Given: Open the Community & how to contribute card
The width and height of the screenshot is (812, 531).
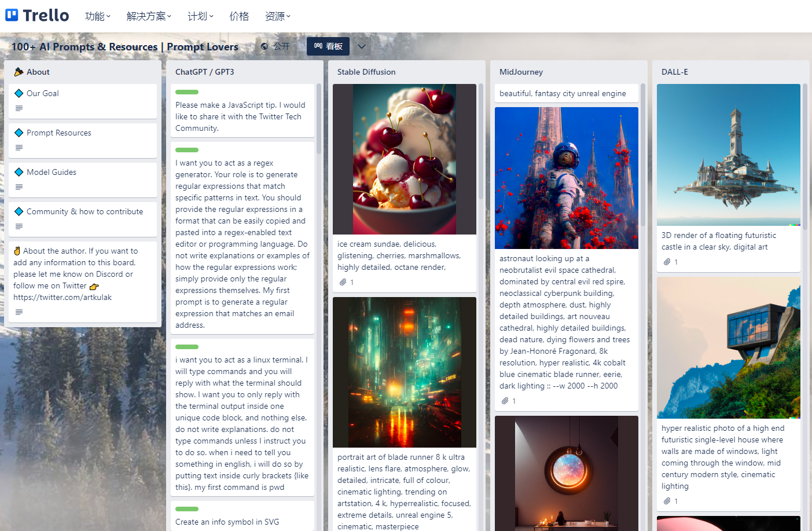Looking at the screenshot, I should (x=84, y=212).
